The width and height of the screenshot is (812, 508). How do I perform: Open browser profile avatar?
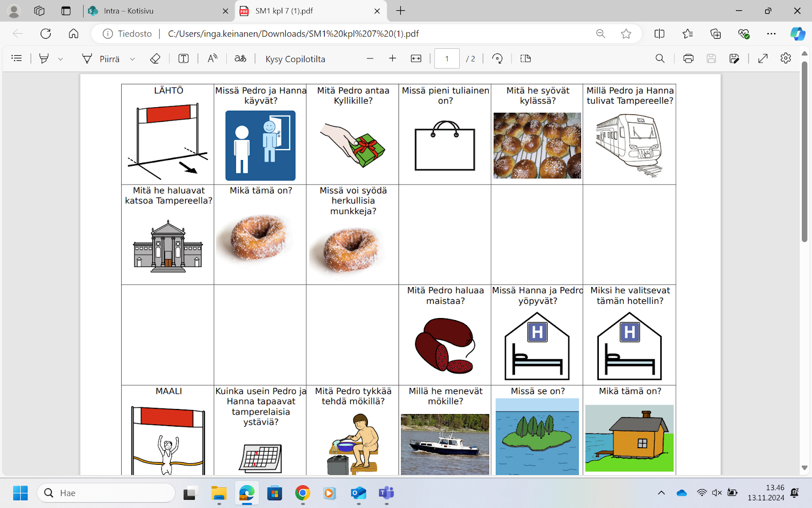coord(14,11)
